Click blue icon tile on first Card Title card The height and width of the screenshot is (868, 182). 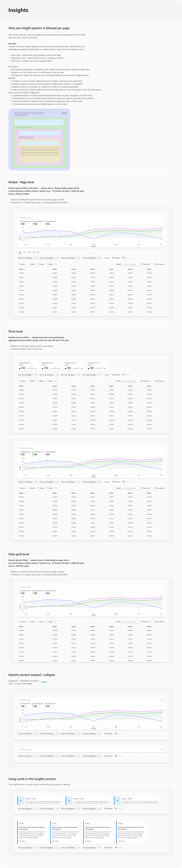(x=21, y=801)
